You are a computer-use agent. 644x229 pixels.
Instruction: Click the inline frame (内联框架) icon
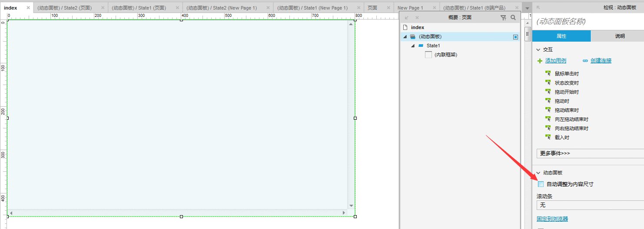point(428,55)
